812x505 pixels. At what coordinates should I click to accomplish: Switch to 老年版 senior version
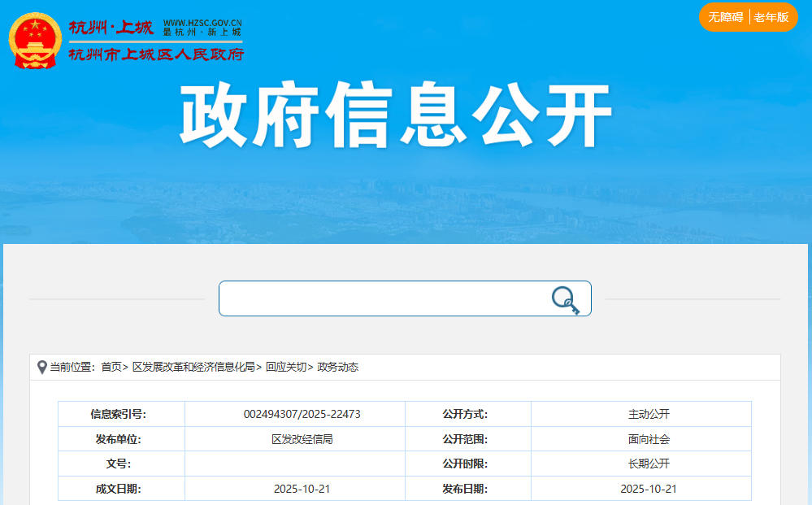[771, 17]
